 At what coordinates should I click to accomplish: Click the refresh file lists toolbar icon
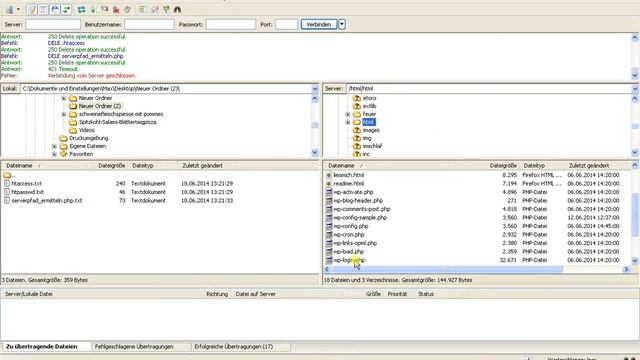pyautogui.click(x=81, y=9)
